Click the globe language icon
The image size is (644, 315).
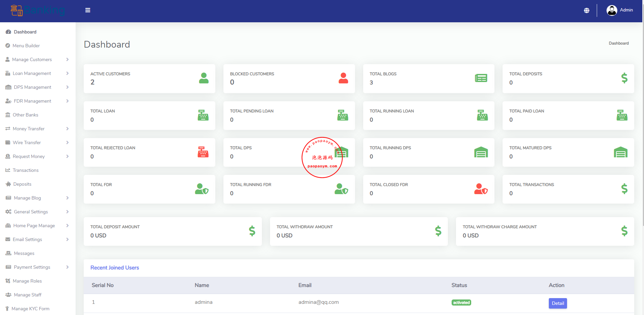(x=587, y=10)
